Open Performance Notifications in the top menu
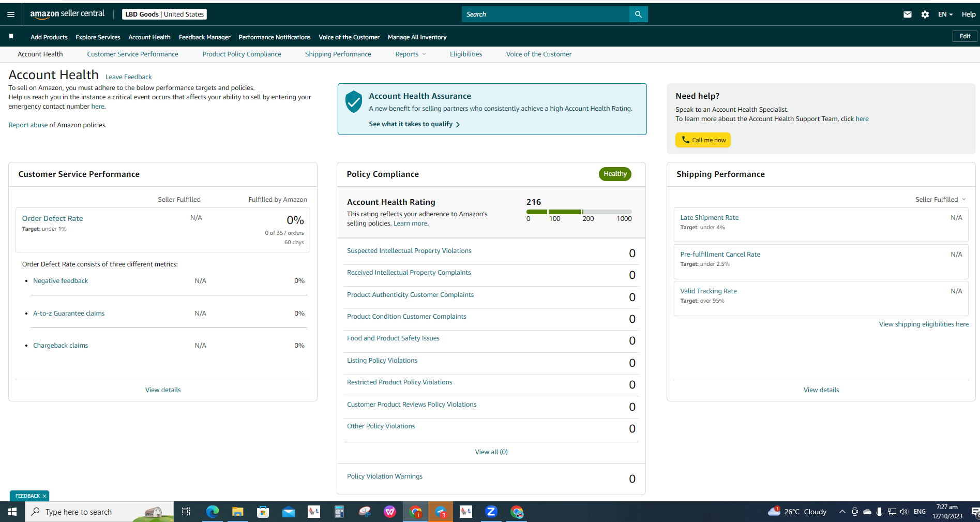Image resolution: width=980 pixels, height=522 pixels. (275, 37)
